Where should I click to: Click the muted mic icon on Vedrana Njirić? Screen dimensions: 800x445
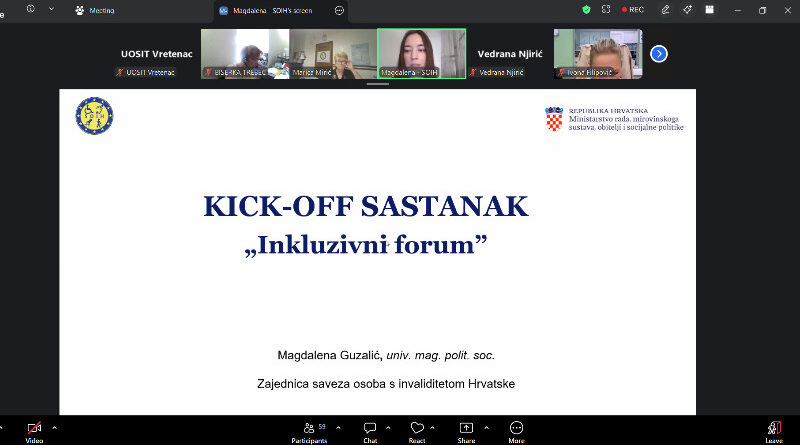[473, 72]
